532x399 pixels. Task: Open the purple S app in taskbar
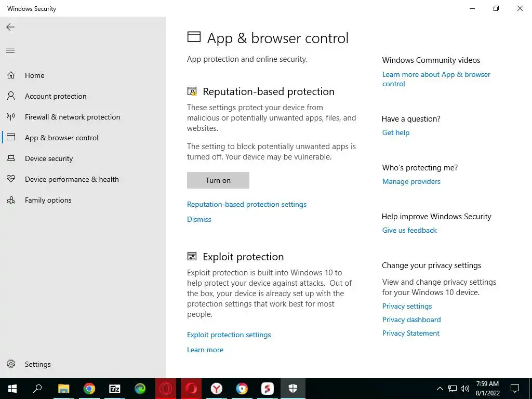pyautogui.click(x=268, y=389)
